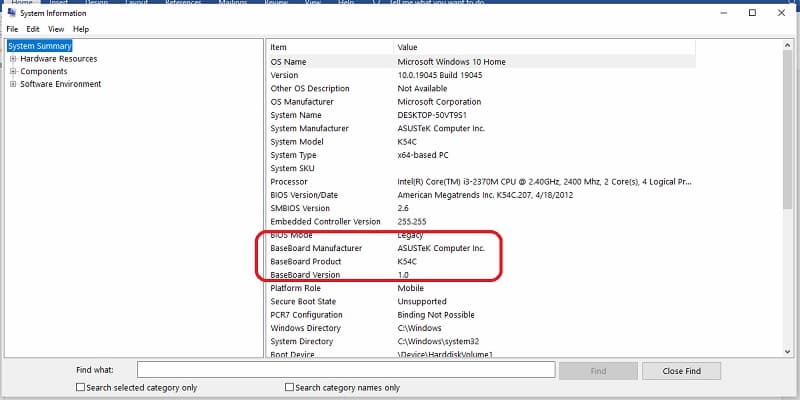The width and height of the screenshot is (800, 400).
Task: Click the Intel Core i3-2370M value
Action: click(544, 182)
